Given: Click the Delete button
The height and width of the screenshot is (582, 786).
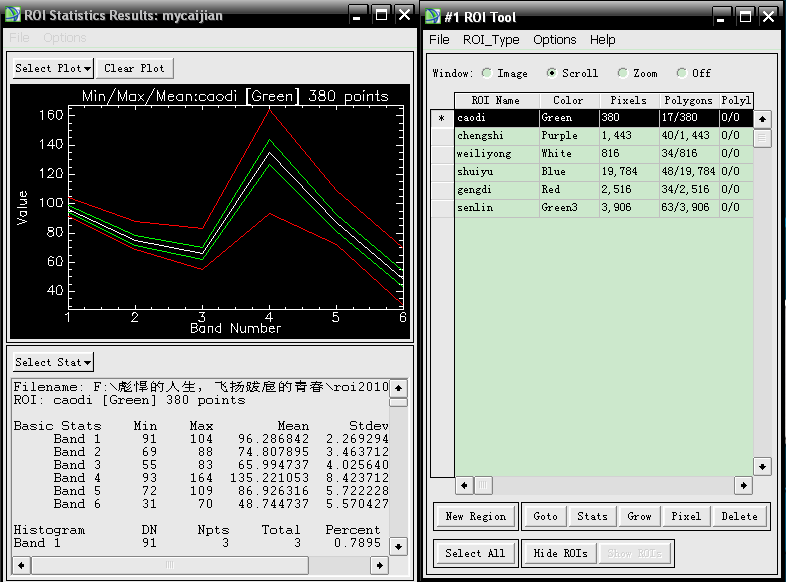Looking at the screenshot, I should coord(739,516).
